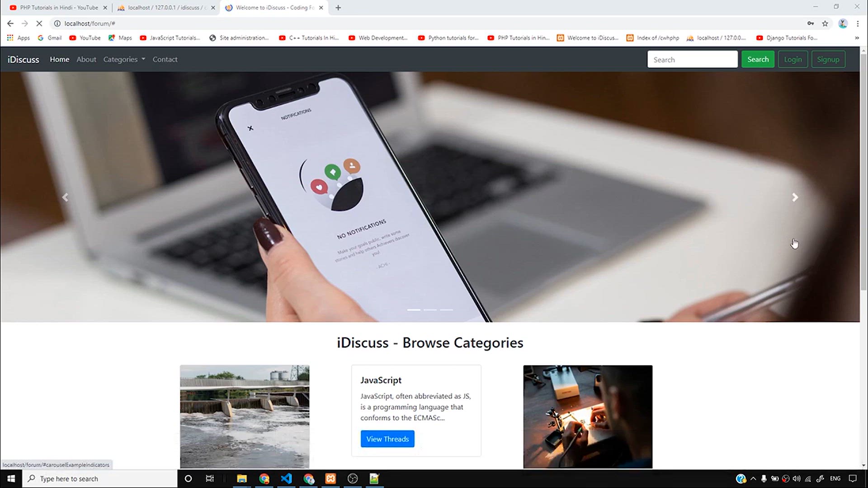Image resolution: width=868 pixels, height=488 pixels.
Task: Open the Chrome three-dot menu
Action: [x=858, y=23]
